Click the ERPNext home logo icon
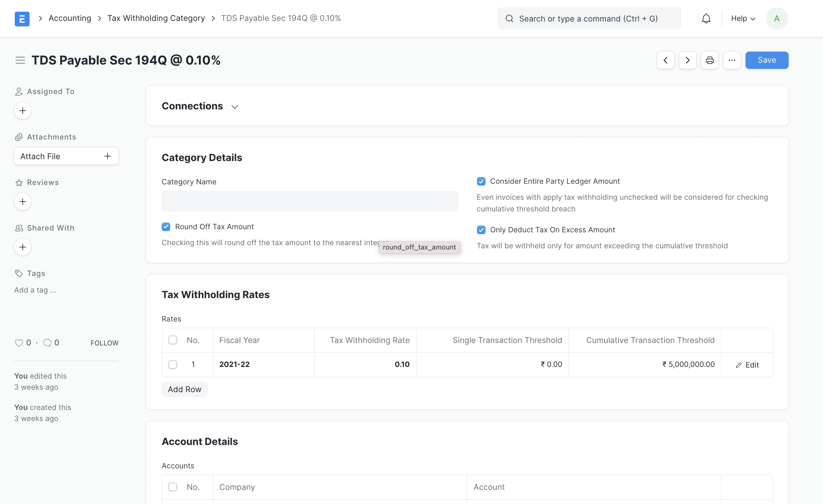823x504 pixels. pyautogui.click(x=22, y=18)
